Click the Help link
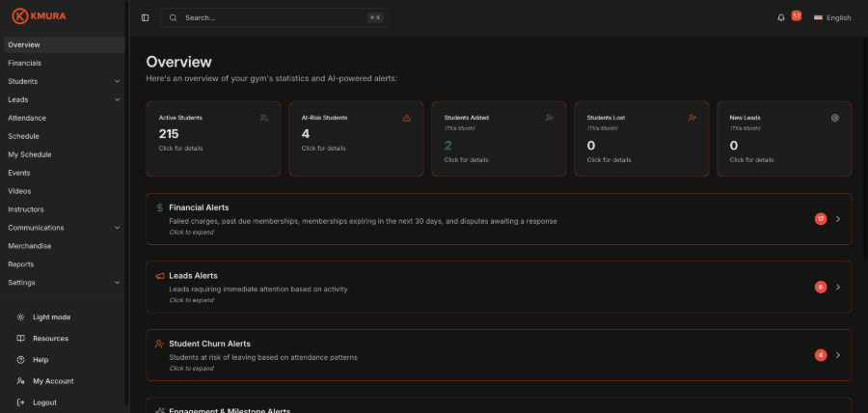 41,360
